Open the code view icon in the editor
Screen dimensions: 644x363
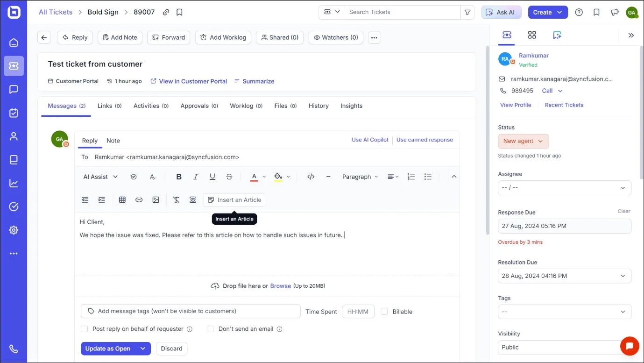click(x=310, y=177)
